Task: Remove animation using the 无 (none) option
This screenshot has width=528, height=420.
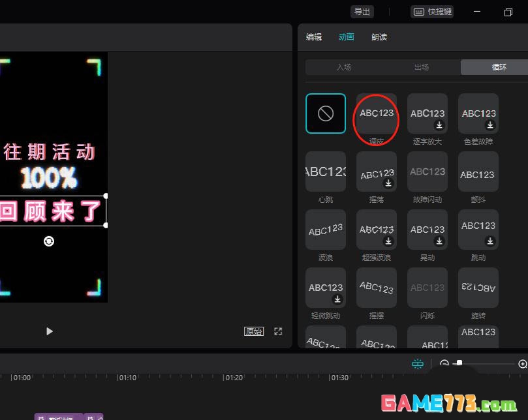Action: (x=325, y=113)
